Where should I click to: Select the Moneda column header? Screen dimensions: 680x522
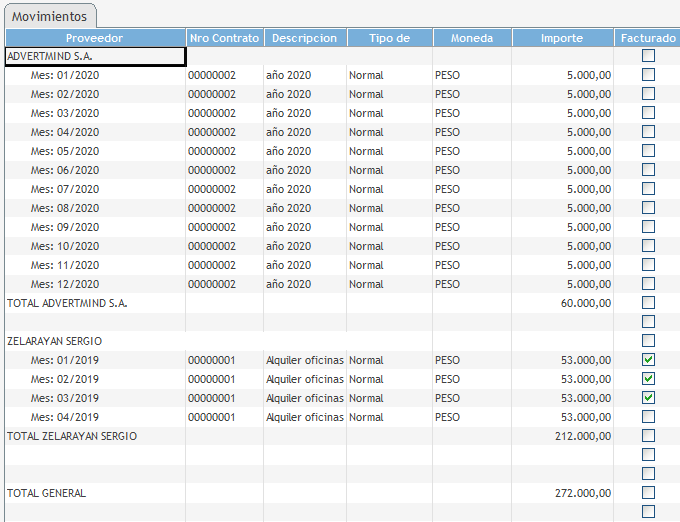(472, 38)
